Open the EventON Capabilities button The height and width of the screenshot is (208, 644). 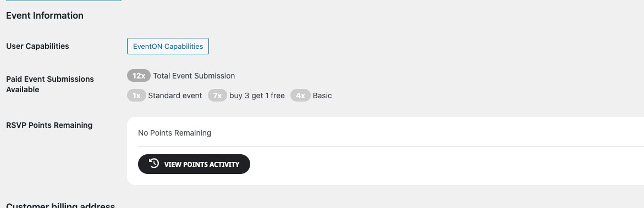168,46
